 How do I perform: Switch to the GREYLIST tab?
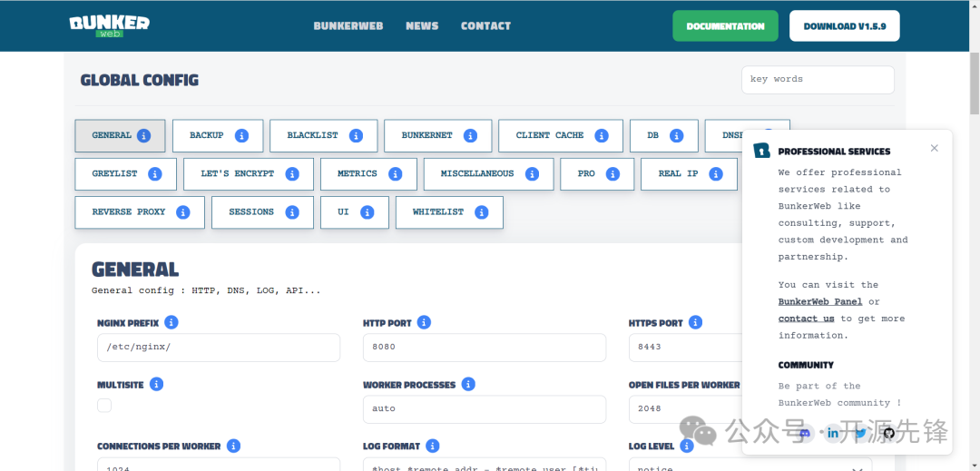(x=125, y=173)
